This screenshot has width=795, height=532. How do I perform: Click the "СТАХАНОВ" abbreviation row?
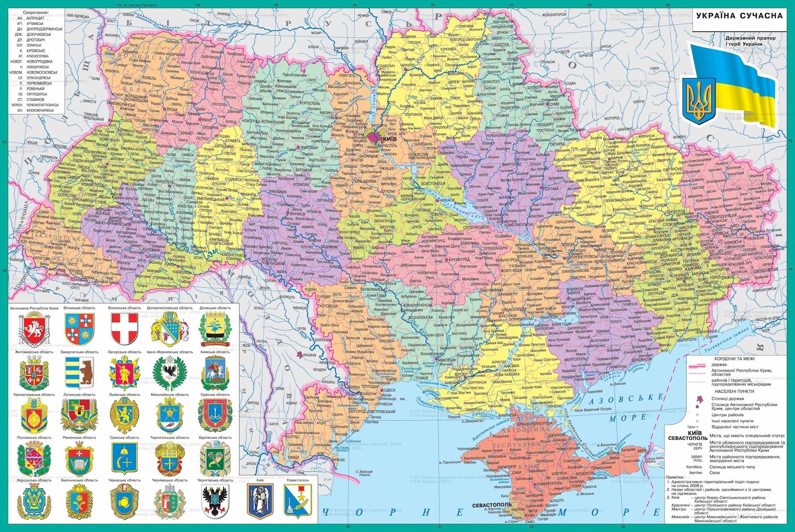pyautogui.click(x=31, y=99)
